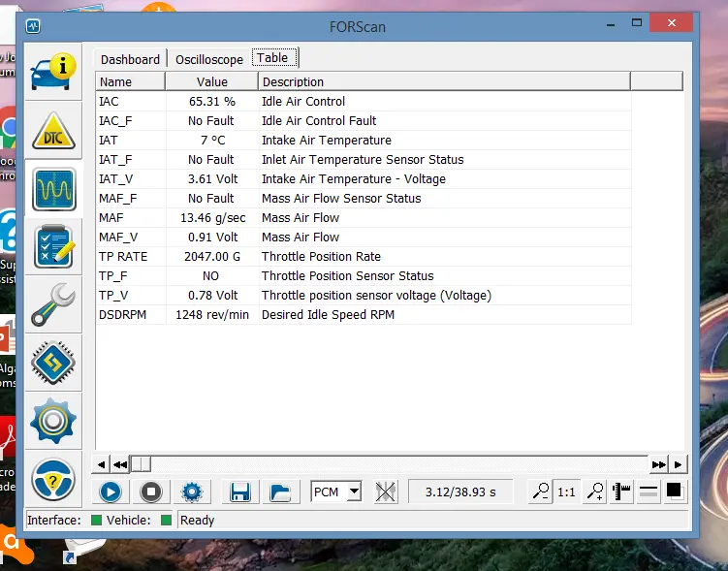Click the 65.31 % value cell
Screen dimensions: 728x571
point(211,101)
